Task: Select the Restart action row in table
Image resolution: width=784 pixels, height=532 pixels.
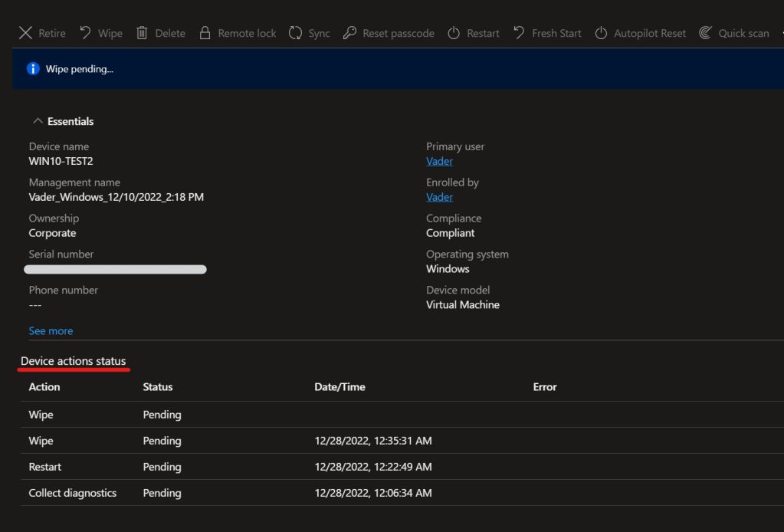Action: (x=45, y=467)
